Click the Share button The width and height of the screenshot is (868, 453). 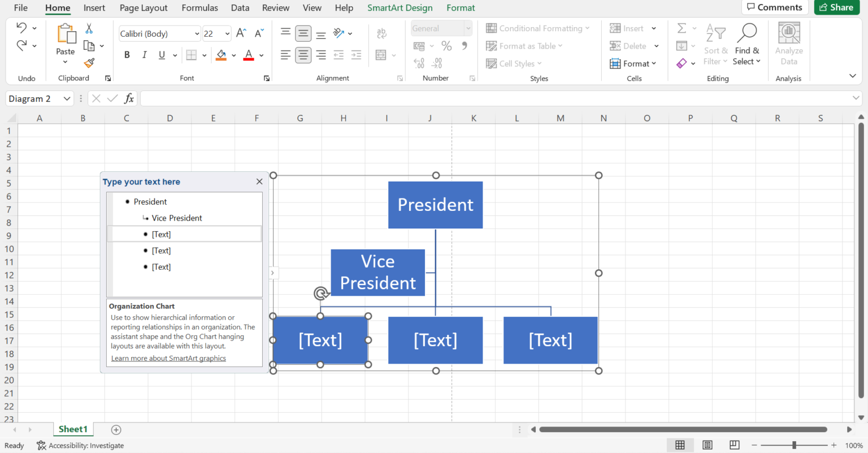[x=837, y=7]
